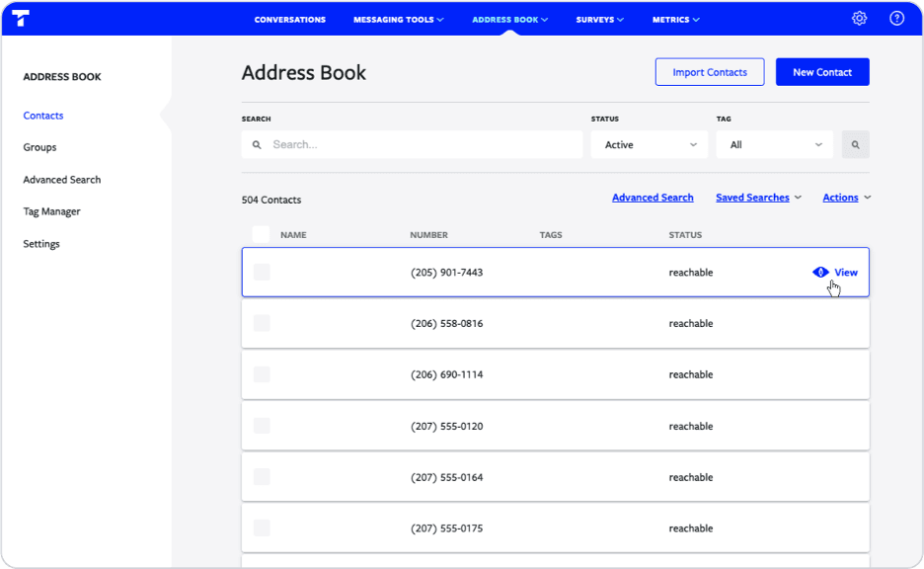The width and height of the screenshot is (924, 569).
Task: Click the NAME column header
Action: coord(293,235)
